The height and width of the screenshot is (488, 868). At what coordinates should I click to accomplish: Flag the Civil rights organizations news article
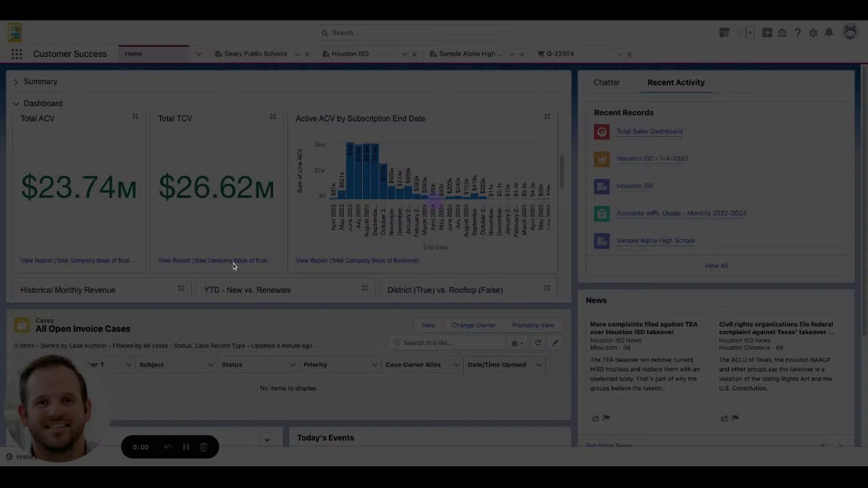pyautogui.click(x=735, y=418)
